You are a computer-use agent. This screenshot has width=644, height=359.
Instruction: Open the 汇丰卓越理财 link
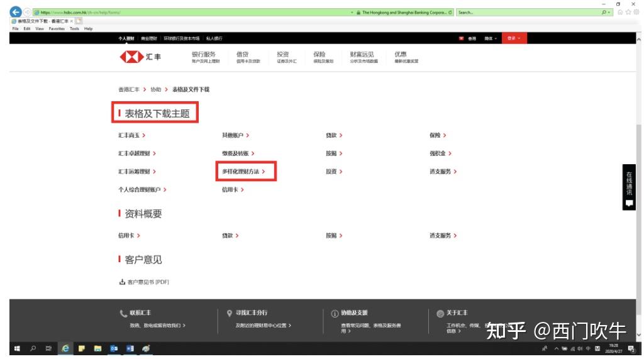[136, 153]
